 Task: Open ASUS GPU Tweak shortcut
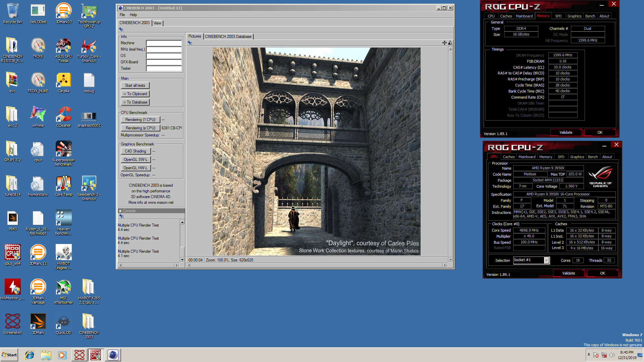[63, 50]
